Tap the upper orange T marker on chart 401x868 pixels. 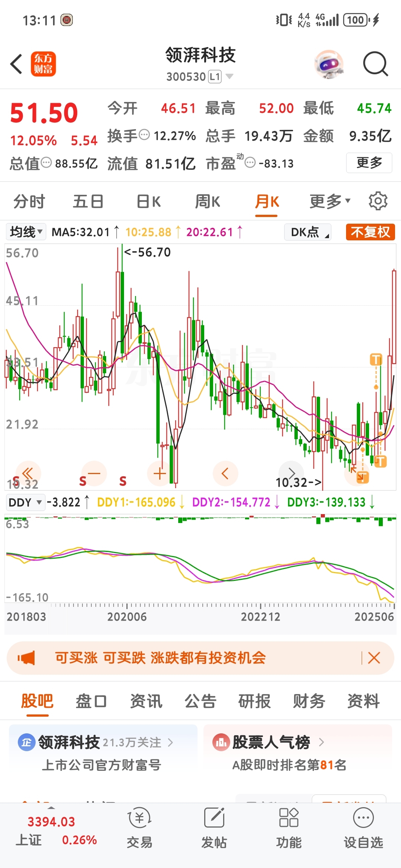[376, 359]
